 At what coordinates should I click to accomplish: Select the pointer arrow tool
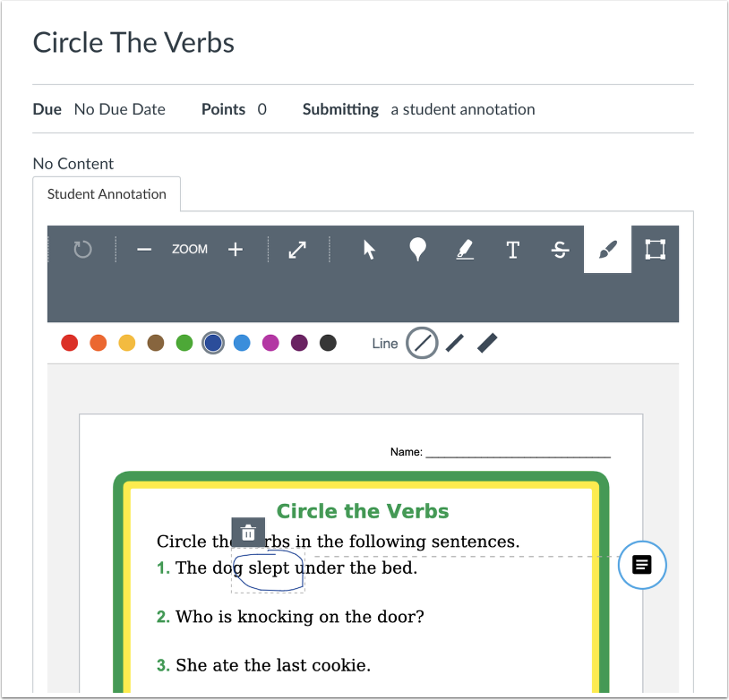(369, 250)
